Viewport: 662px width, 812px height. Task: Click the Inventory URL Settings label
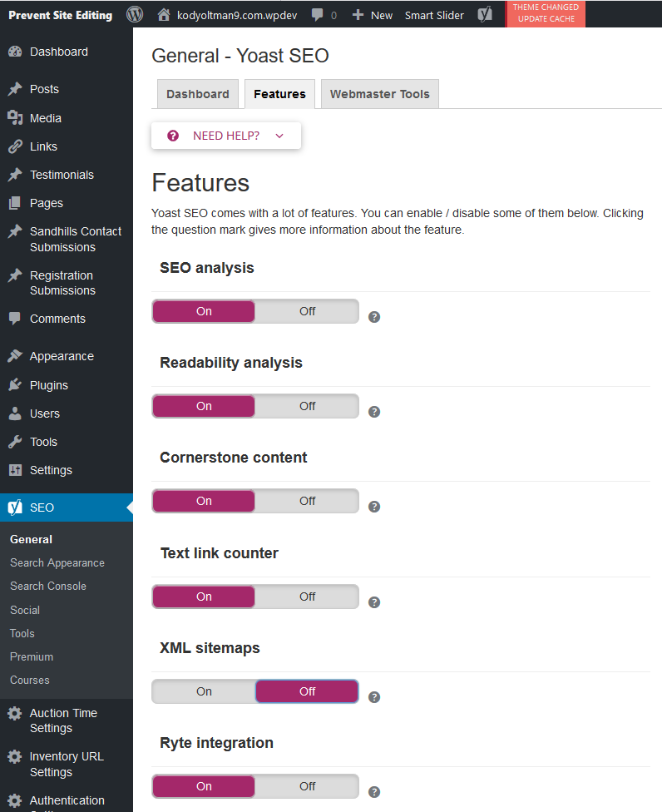pyautogui.click(x=67, y=765)
